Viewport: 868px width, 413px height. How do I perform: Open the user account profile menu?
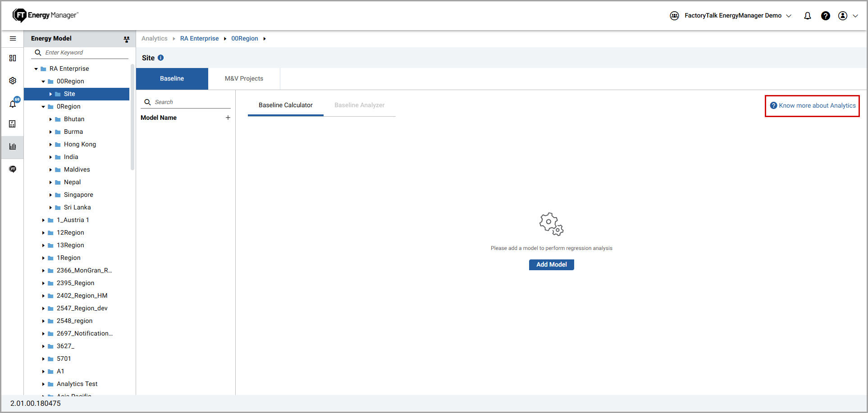click(x=847, y=16)
